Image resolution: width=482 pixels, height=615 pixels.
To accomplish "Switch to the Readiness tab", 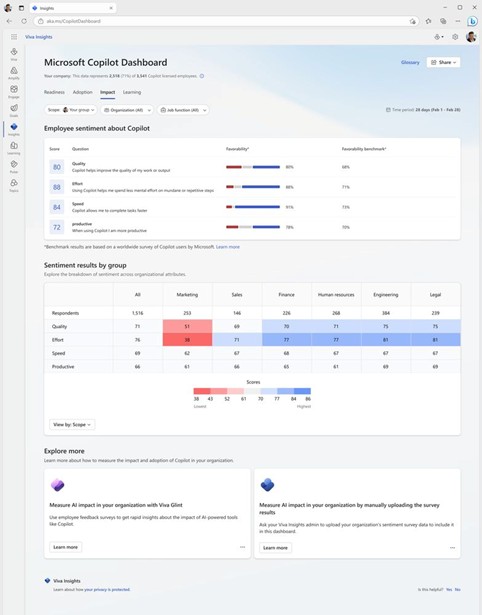I will tap(54, 92).
